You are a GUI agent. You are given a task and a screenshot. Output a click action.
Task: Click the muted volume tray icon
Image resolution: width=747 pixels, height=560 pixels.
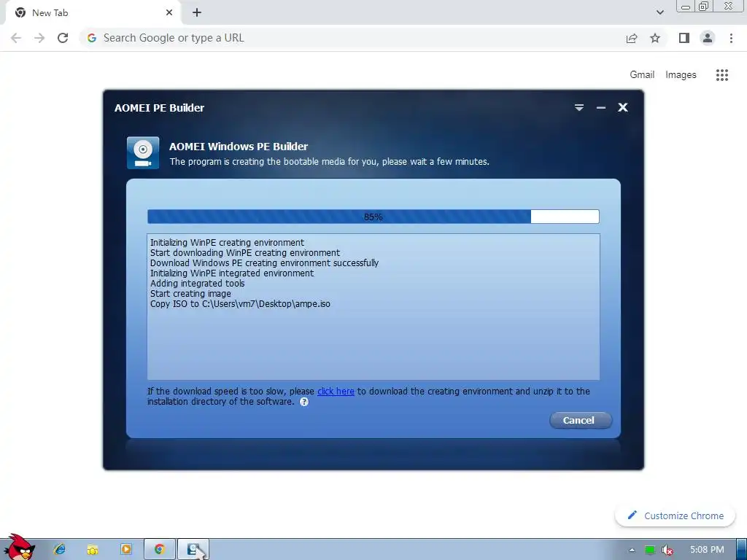pos(667,550)
